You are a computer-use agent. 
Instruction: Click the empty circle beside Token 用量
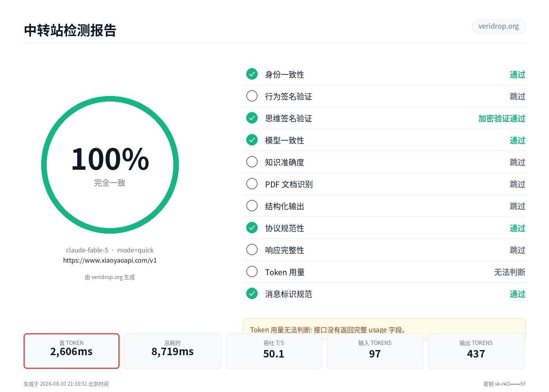coord(252,272)
